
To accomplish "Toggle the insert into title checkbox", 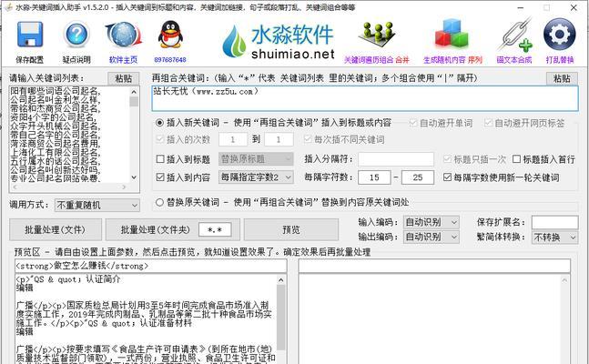I will click(160, 159).
